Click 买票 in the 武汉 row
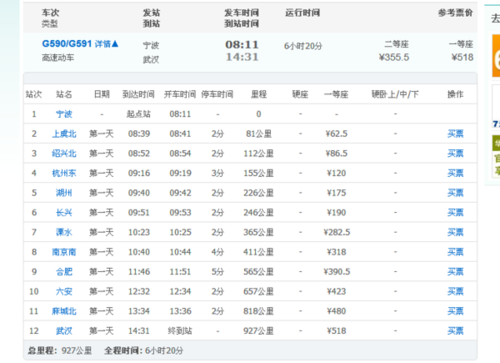This screenshot has height=363, width=500. click(455, 331)
